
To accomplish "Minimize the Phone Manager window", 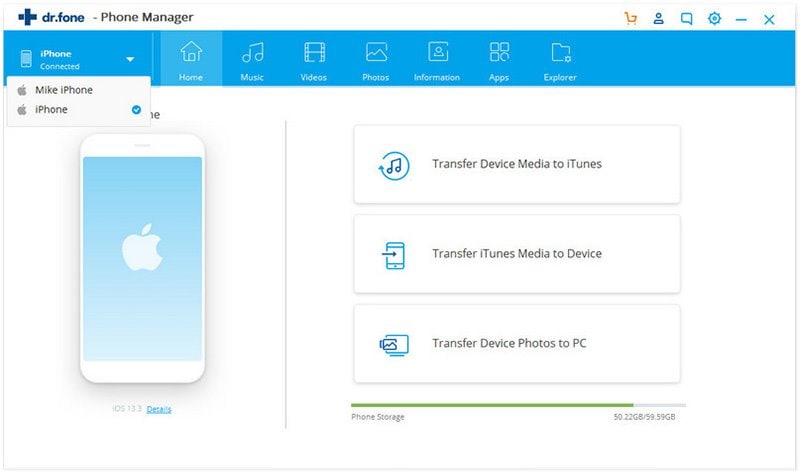I will 741,20.
